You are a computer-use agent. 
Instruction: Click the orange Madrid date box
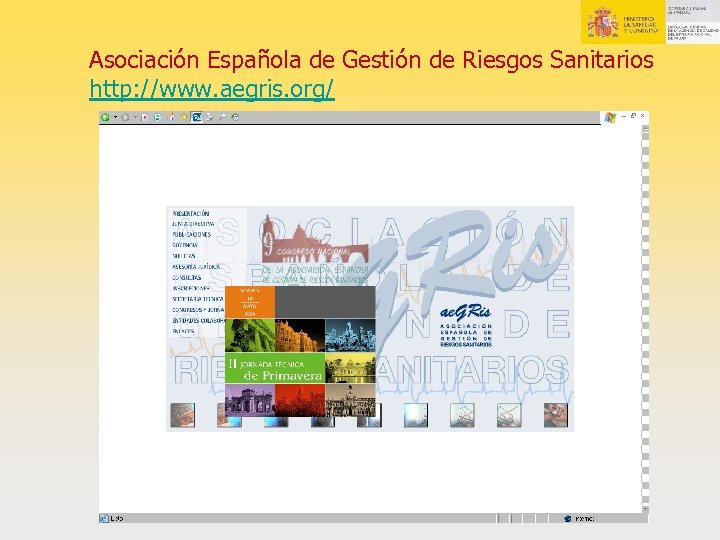[x=250, y=302]
